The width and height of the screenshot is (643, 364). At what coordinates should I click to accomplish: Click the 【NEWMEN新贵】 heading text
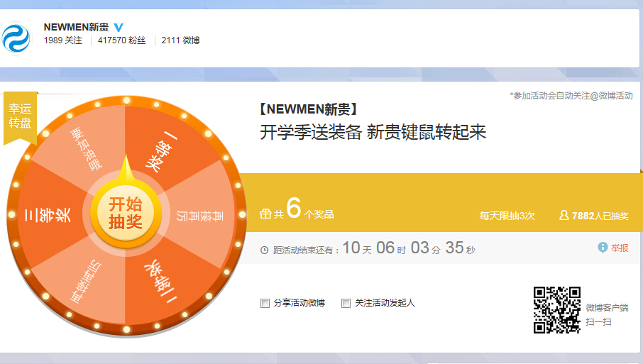pos(309,109)
